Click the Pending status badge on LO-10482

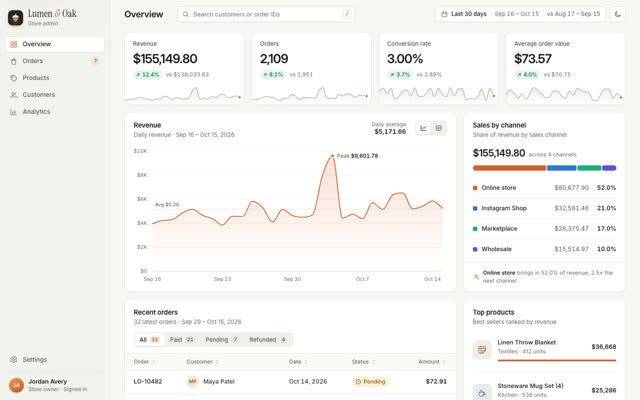pos(370,382)
